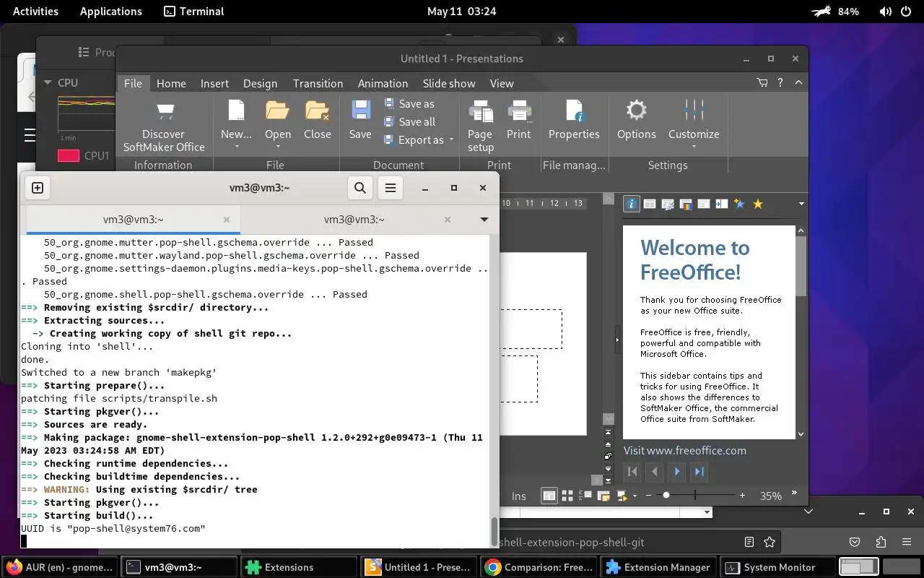Go to next sidebar tip
Viewport: 924px width, 578px height.
677,472
